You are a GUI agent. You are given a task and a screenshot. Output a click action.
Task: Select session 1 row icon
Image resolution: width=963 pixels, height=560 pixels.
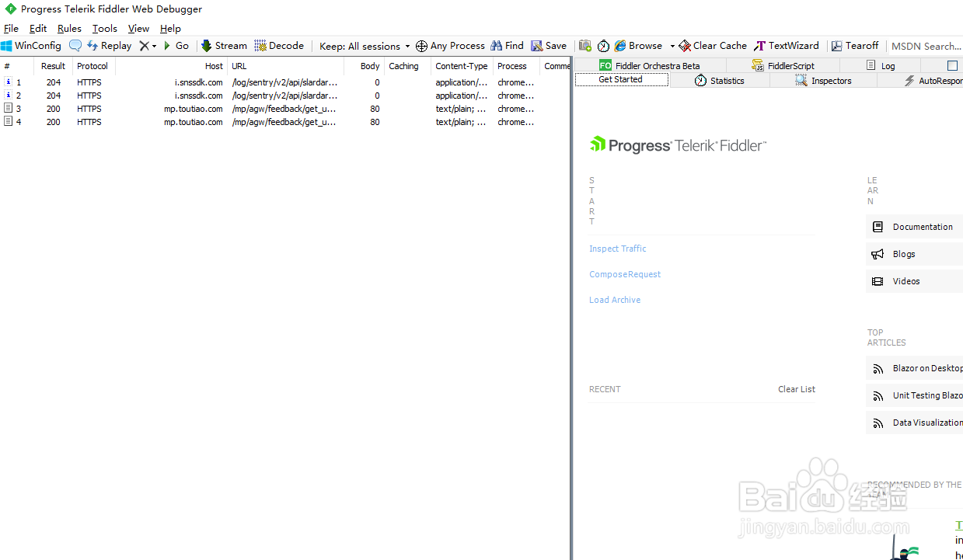coord(9,82)
